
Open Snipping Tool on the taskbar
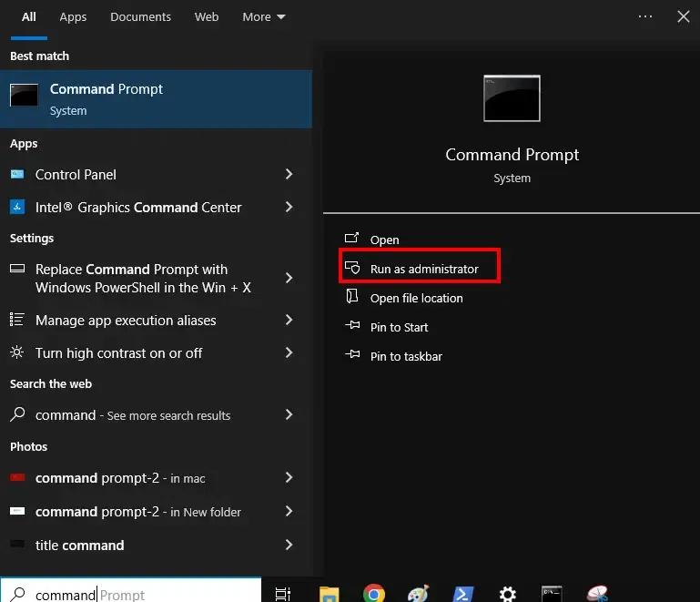point(597,594)
